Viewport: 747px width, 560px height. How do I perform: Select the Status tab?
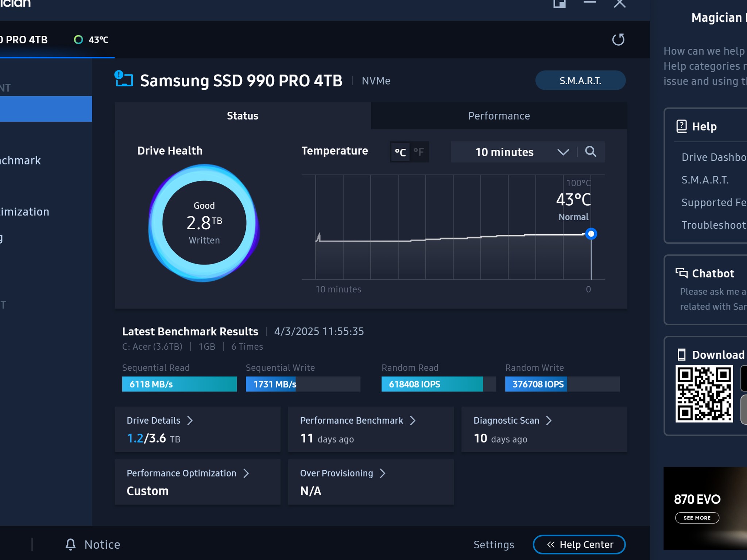tap(243, 116)
